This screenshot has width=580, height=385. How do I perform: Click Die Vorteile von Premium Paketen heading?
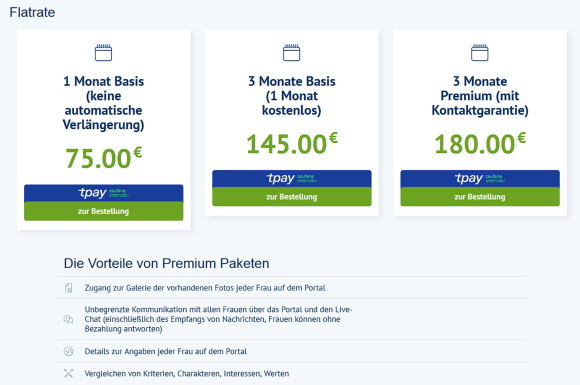coord(166,263)
